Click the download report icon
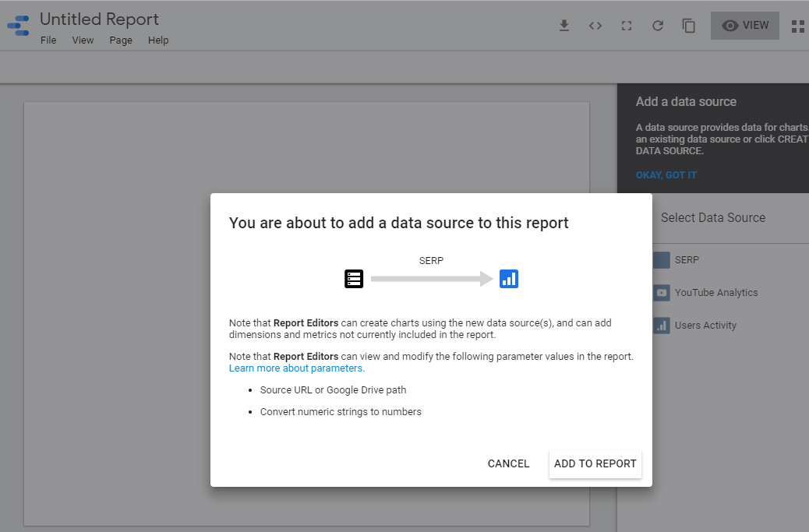Image resolution: width=809 pixels, height=532 pixels. [564, 26]
